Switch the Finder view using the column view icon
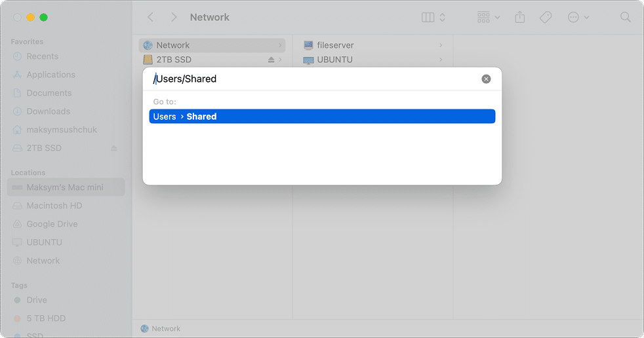The width and height of the screenshot is (644, 338). point(428,17)
